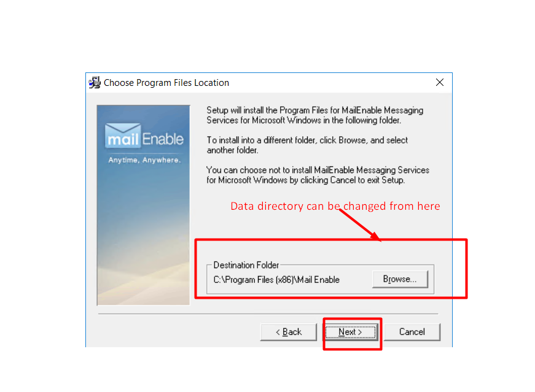Click the separator line above the buttons
The width and height of the screenshot is (535, 392).
click(268, 313)
